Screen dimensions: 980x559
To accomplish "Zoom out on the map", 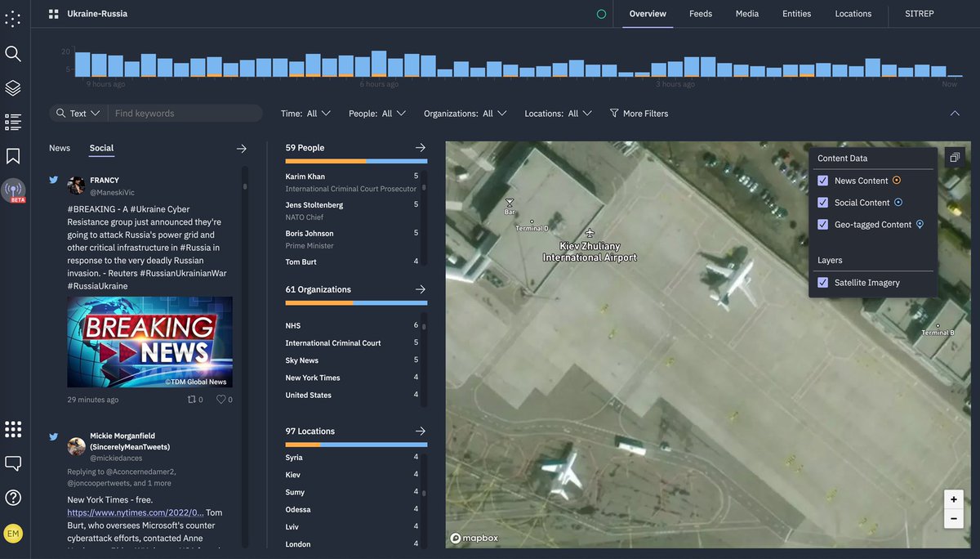I will pos(953,518).
